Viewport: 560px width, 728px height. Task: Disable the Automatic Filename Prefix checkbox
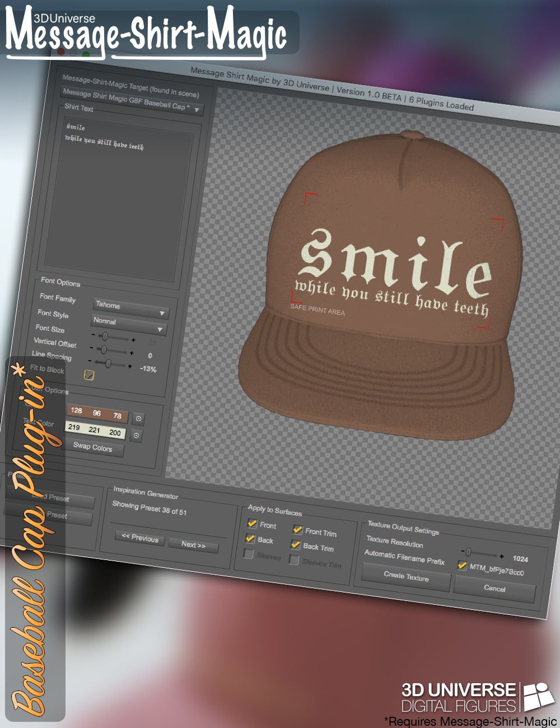pyautogui.click(x=463, y=566)
